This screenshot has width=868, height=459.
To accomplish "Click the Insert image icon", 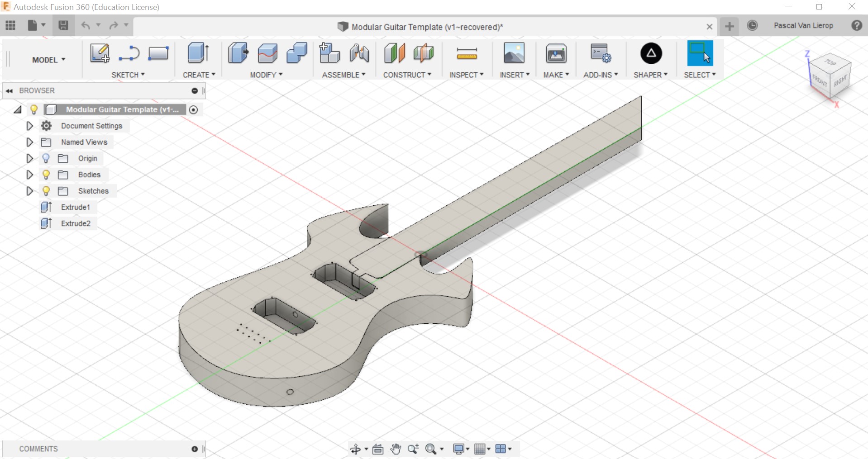I will pyautogui.click(x=514, y=53).
